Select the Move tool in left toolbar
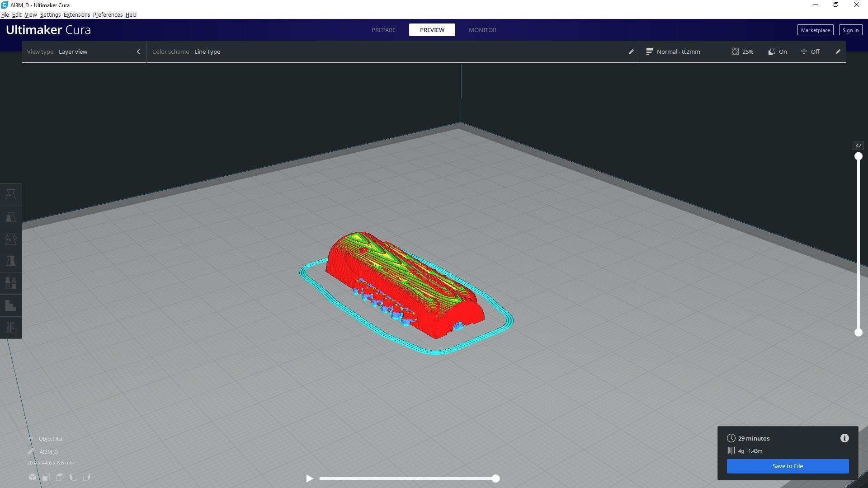868x488 pixels. click(11, 195)
